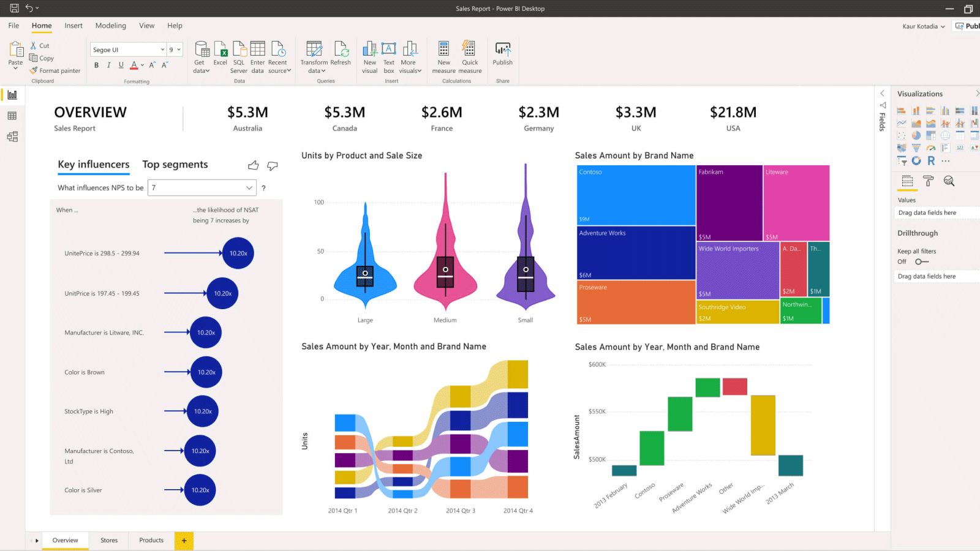Viewport: 980px width, 551px height.
Task: Toggle bold formatting
Action: pyautogui.click(x=96, y=65)
